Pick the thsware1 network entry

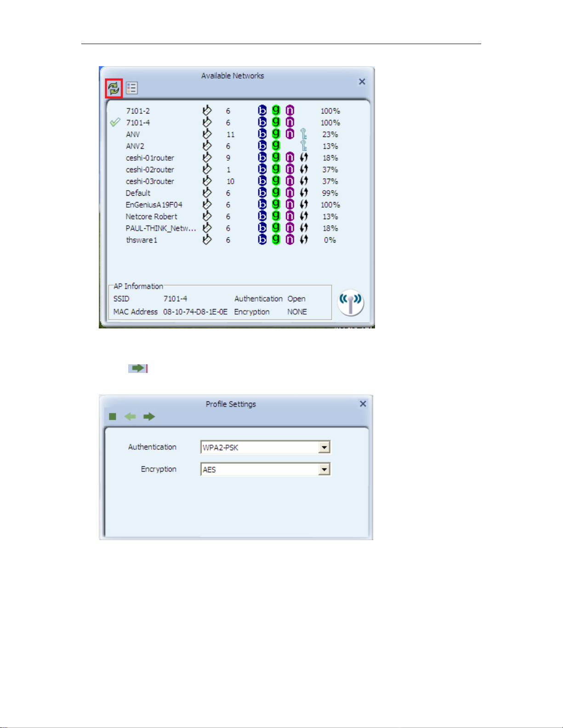142,240
